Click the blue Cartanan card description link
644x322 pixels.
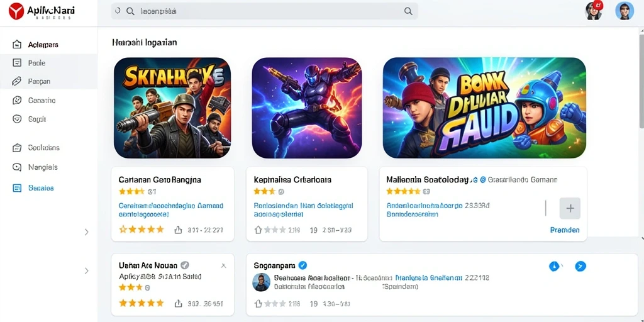pos(171,209)
